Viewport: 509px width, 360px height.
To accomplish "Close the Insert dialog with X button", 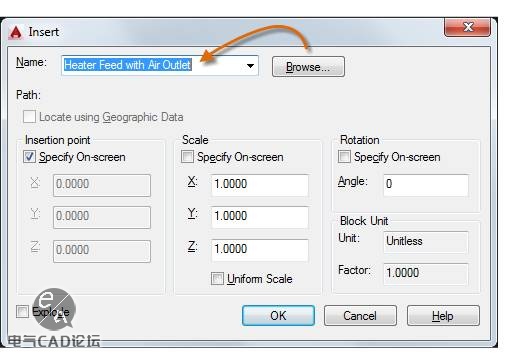I will 467,27.
